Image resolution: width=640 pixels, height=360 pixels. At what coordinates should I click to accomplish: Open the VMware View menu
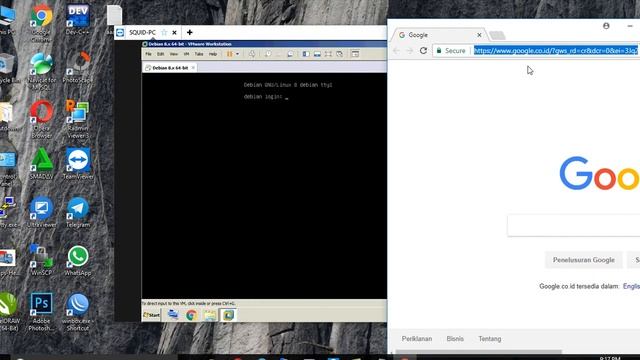(x=174, y=54)
